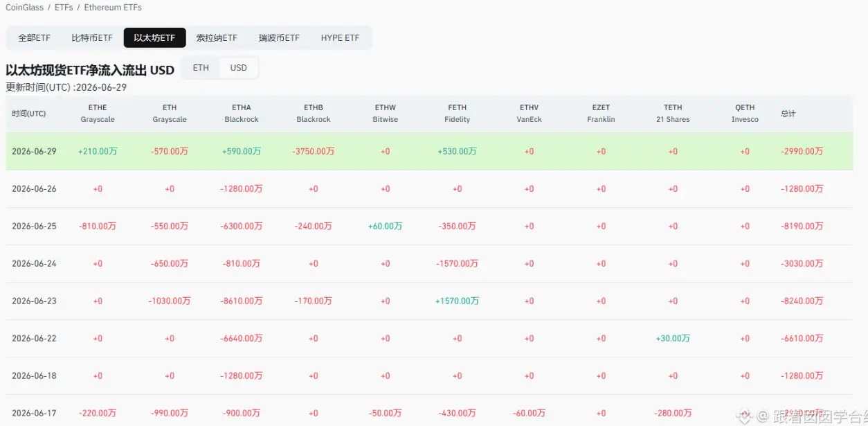Switch to the 比特币ETF tab
This screenshot has height=426, width=868.
[x=92, y=37]
